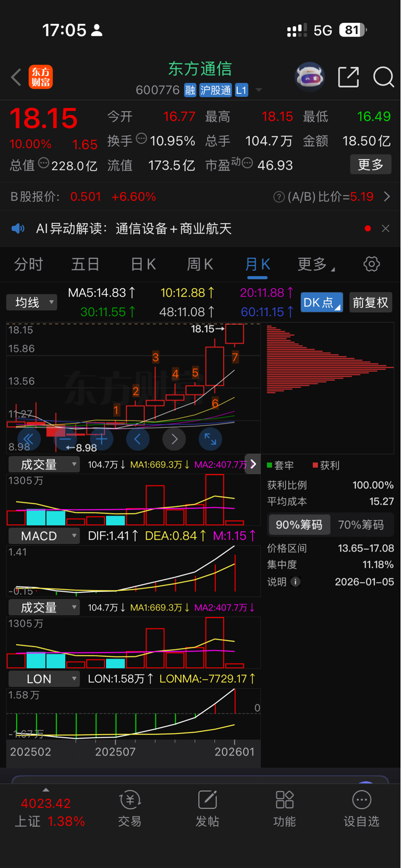Switch to the 周K tab
The image size is (401, 868).
coord(200,264)
